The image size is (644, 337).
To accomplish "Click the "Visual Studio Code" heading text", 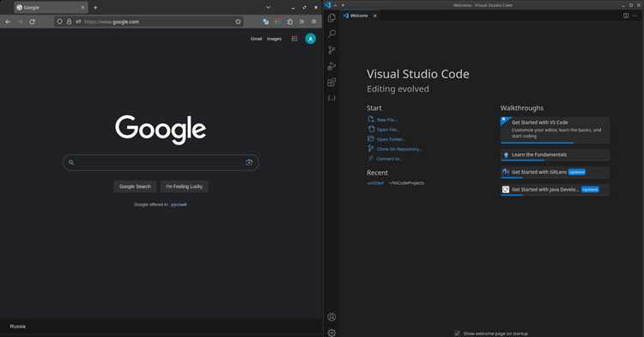I will (x=417, y=74).
